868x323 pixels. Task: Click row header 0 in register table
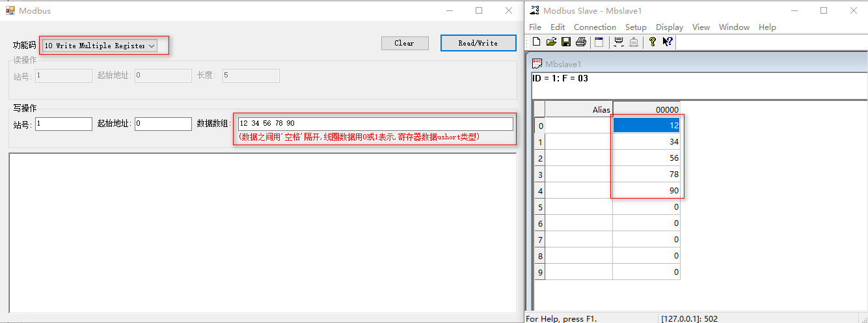(539, 126)
